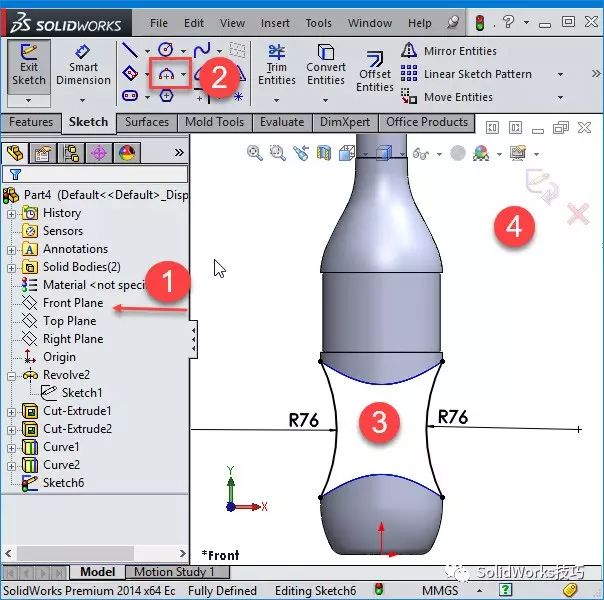This screenshot has width=604, height=600.
Task: Click the Trim Entities tool
Action: click(x=277, y=65)
